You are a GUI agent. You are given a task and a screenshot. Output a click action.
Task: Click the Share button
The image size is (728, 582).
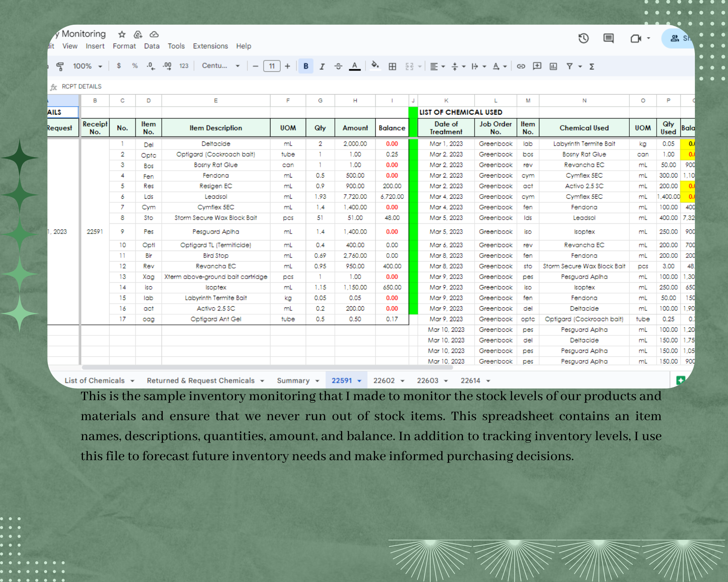pyautogui.click(x=678, y=38)
